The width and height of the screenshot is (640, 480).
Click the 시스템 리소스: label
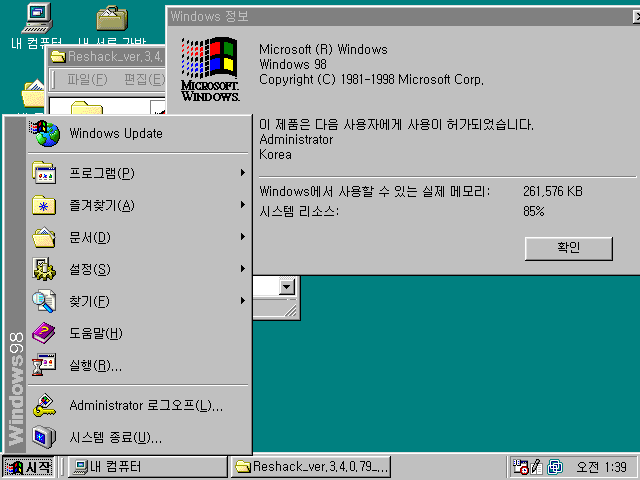point(299,211)
